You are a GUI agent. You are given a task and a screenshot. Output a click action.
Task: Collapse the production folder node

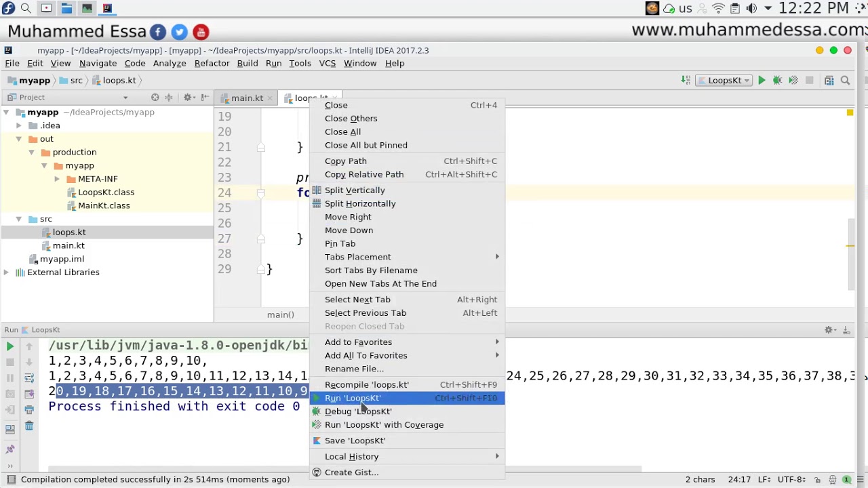pos(31,152)
